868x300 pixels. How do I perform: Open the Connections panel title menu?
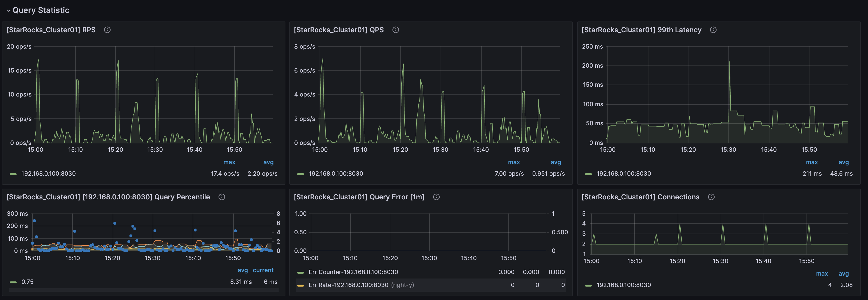641,197
